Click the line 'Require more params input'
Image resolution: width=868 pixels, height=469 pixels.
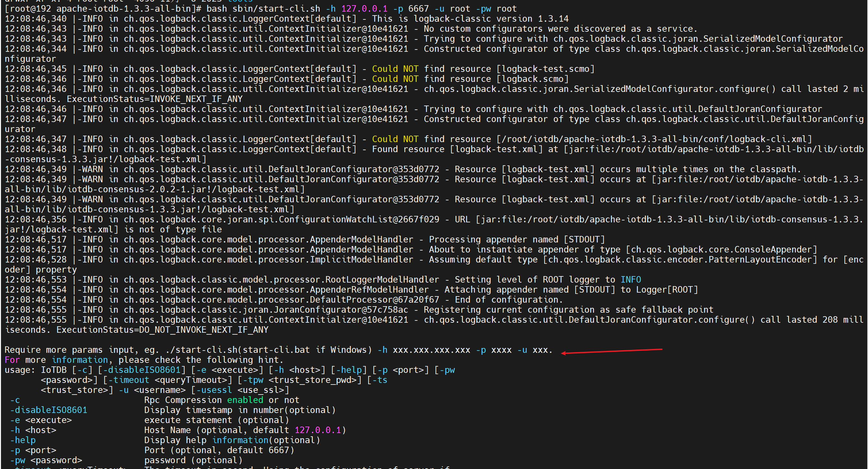coord(279,350)
